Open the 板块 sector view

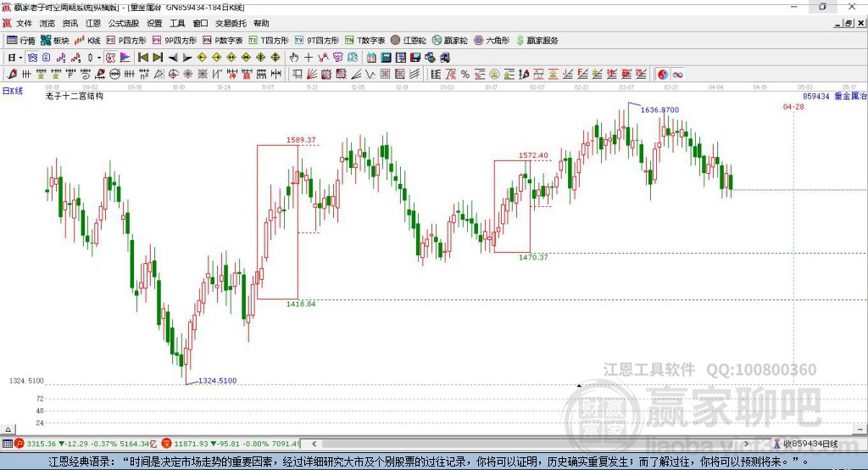coord(54,41)
